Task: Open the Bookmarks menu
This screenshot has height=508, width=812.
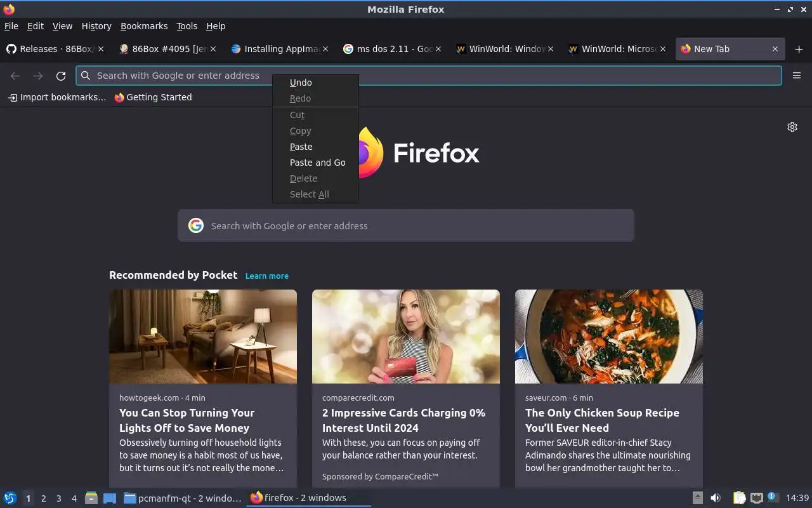Action: (x=144, y=26)
